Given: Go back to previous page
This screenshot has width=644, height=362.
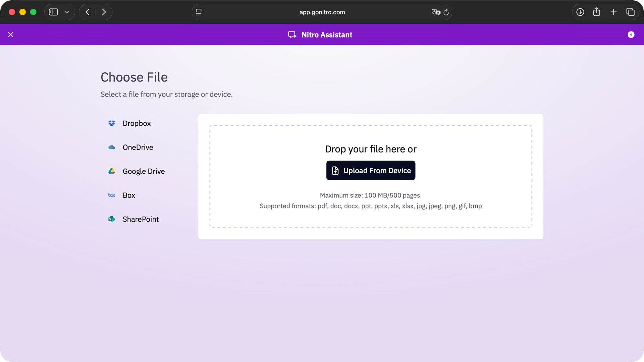Looking at the screenshot, I should [x=88, y=12].
